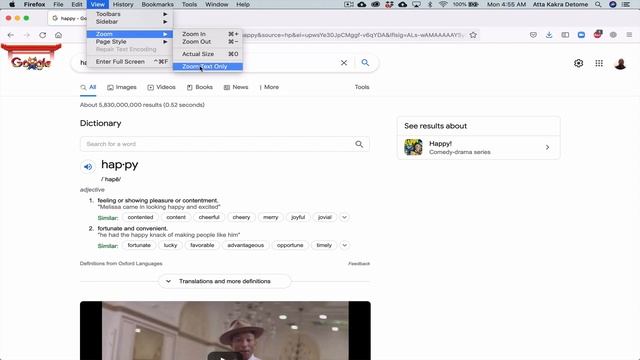Viewport: 640px width, 360px height.
Task: Open the Help menu
Action: [x=243, y=4]
